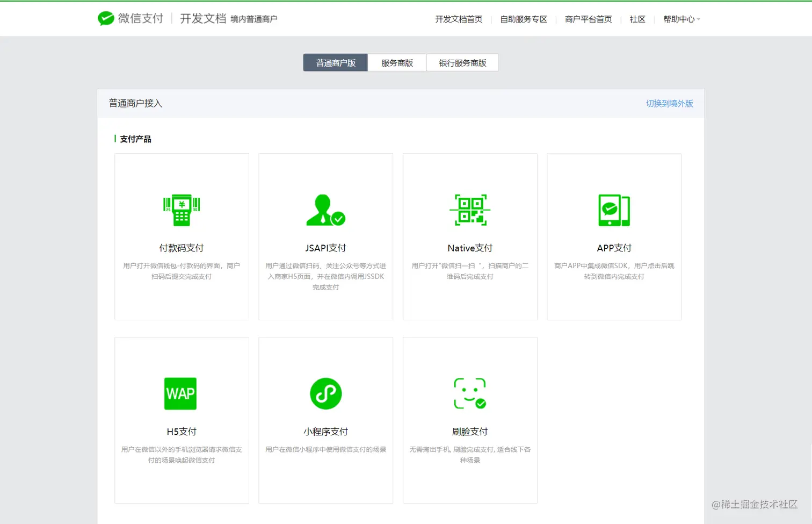Open the Native支付 title link
Image resolution: width=812 pixels, height=524 pixels.
[470, 248]
